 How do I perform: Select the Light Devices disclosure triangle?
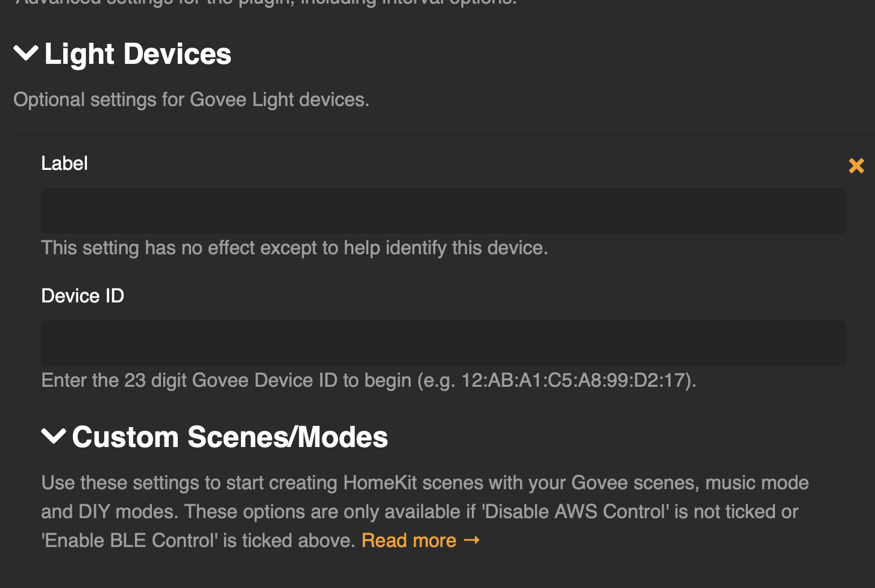[25, 54]
